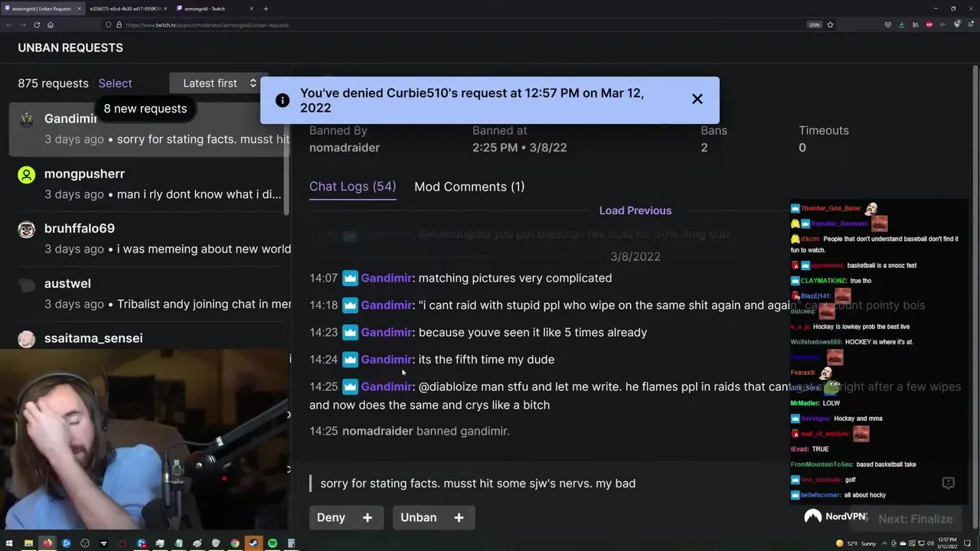
Task: Click the 8 new requests pill
Action: pos(145,109)
